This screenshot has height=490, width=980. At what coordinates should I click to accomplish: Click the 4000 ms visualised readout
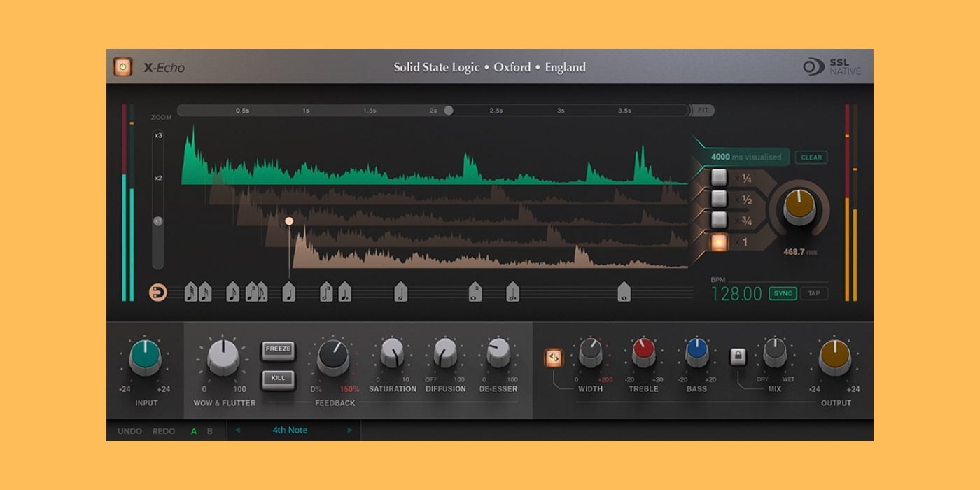tap(746, 157)
